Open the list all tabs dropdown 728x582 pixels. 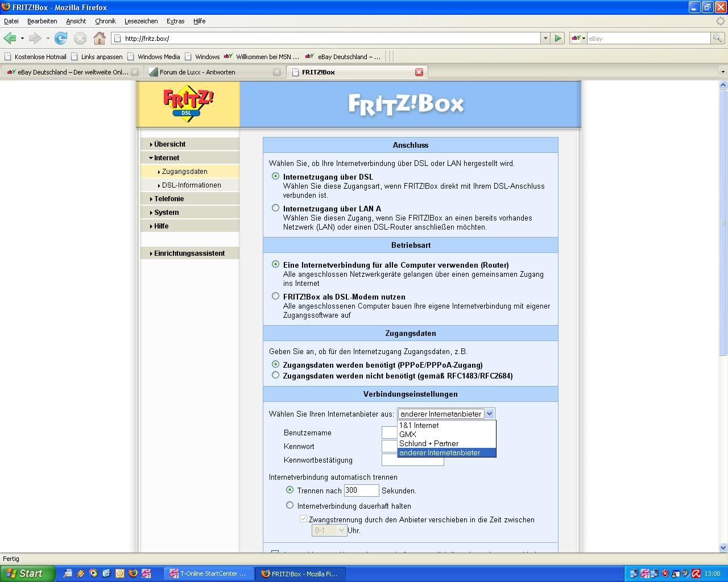click(723, 72)
